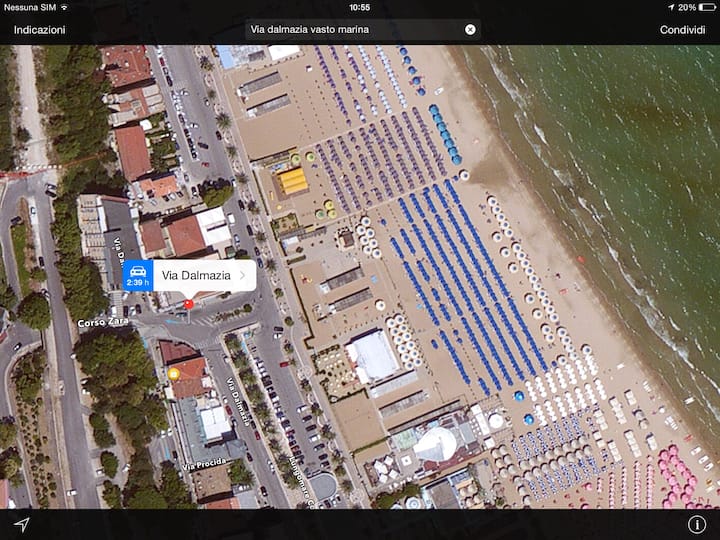Tap the orange point-of-interest marker
Screen dimensions: 720x540
174,374
